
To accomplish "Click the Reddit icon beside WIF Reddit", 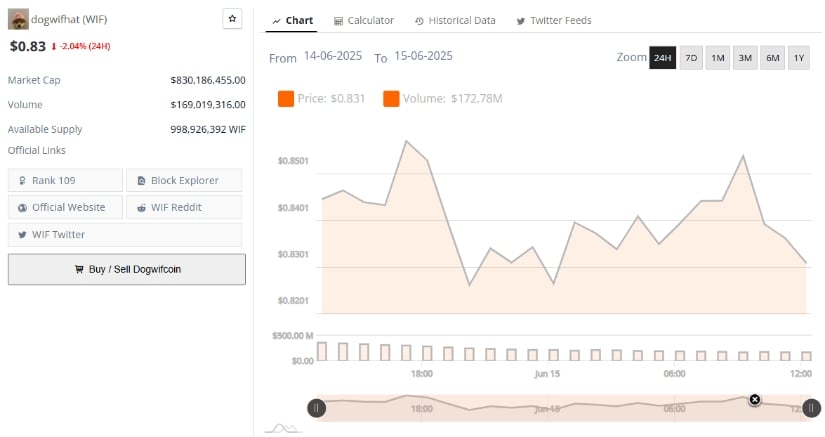I will (141, 208).
